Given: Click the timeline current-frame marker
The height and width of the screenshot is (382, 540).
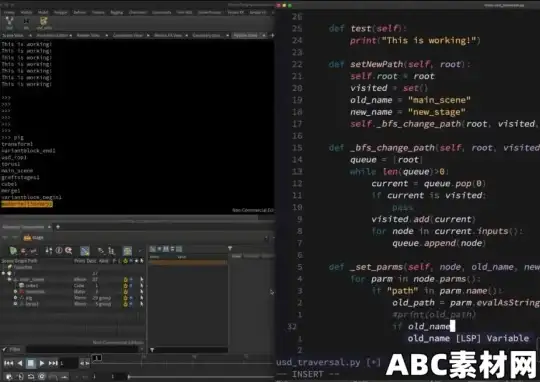Looking at the screenshot, I should pyautogui.click(x=97, y=358).
